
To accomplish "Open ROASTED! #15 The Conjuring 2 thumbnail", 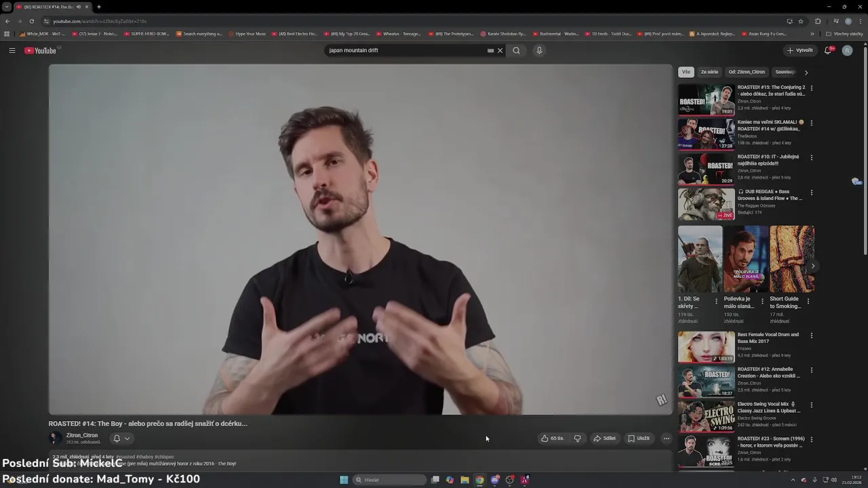I will [x=706, y=100].
